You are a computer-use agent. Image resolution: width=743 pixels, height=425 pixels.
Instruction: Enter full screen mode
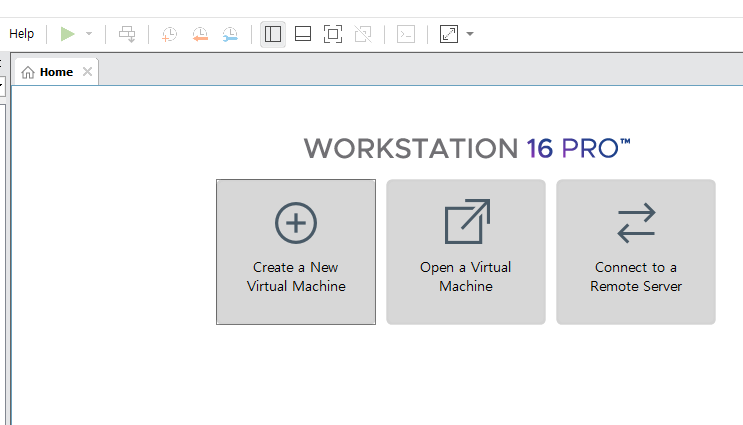tap(333, 34)
